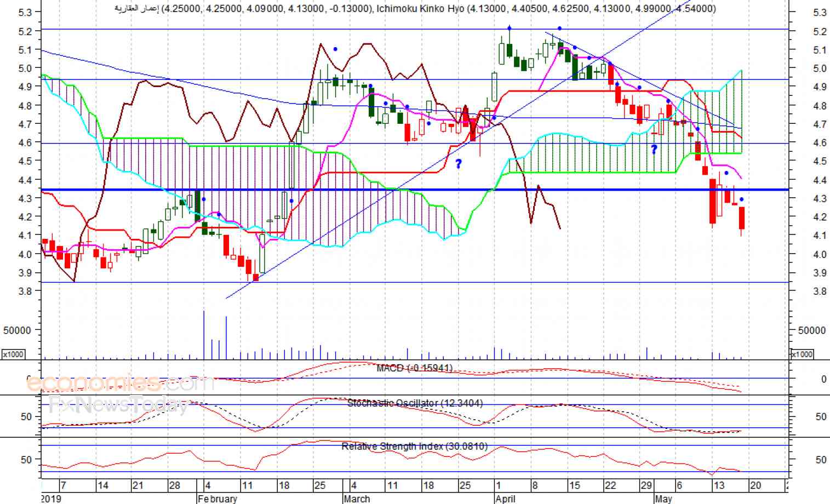
Task: Click the 2019 year label
Action: (51, 499)
